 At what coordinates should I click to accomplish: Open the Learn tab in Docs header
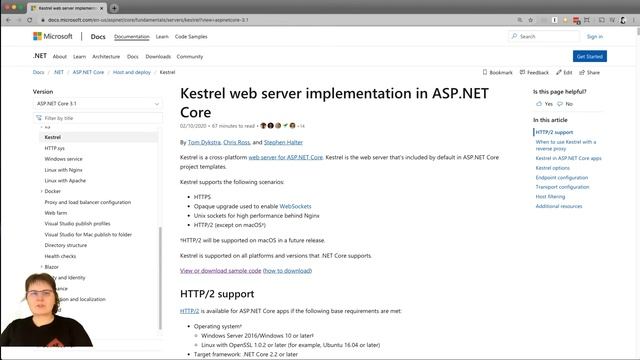[x=162, y=37]
